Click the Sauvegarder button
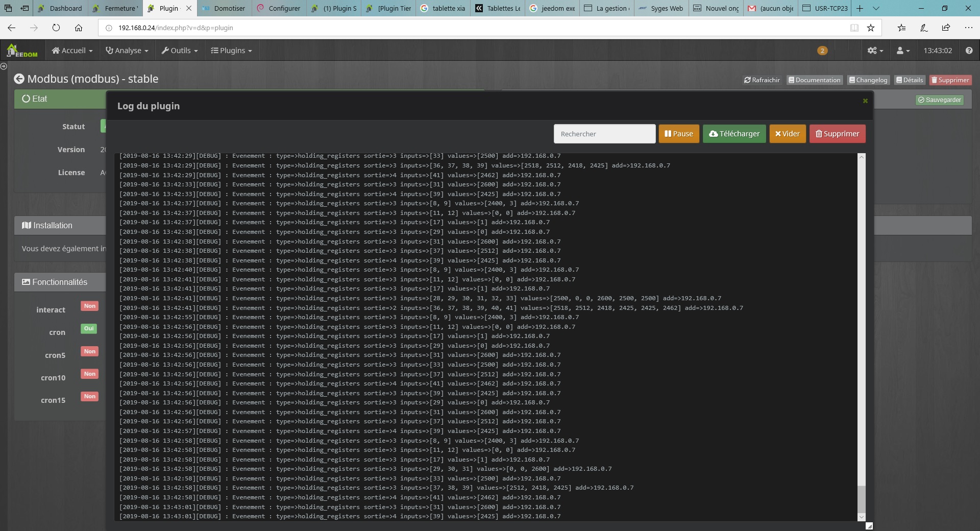 pos(940,100)
